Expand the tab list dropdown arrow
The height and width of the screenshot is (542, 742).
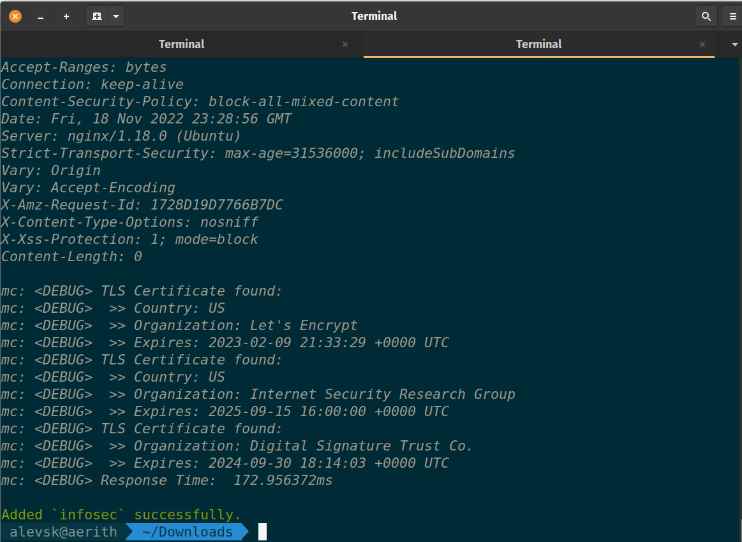click(x=731, y=44)
